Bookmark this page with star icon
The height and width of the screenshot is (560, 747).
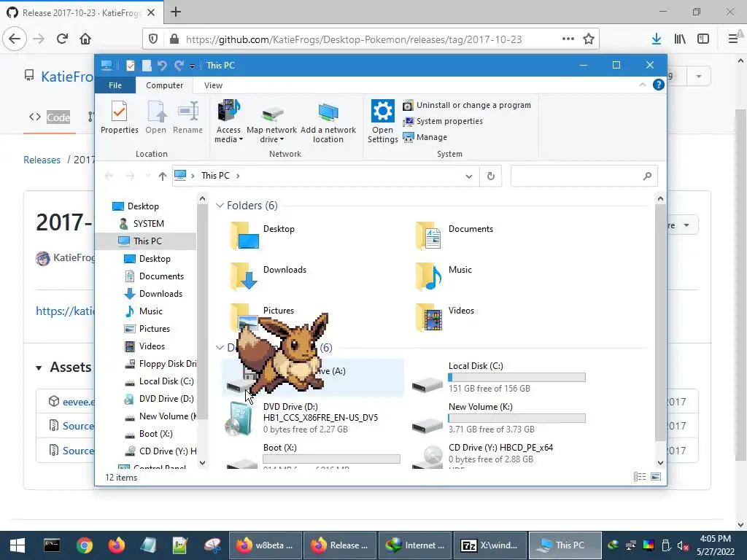[x=589, y=39]
